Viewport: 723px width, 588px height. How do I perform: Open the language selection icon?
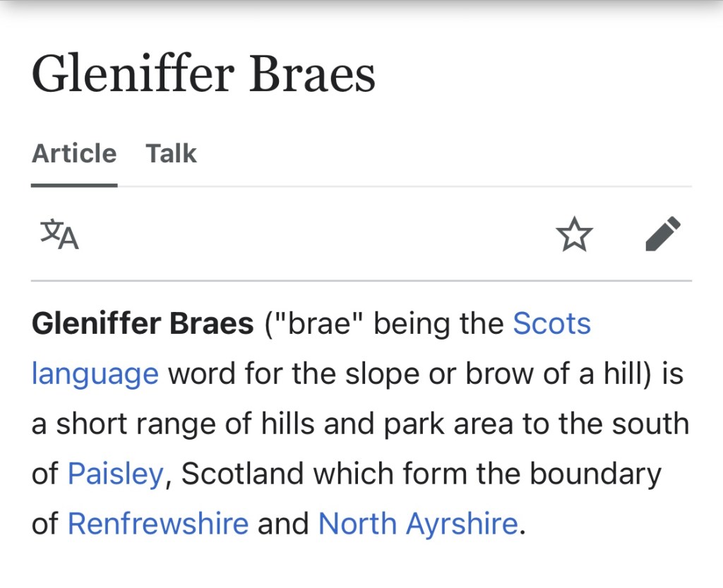[59, 234]
